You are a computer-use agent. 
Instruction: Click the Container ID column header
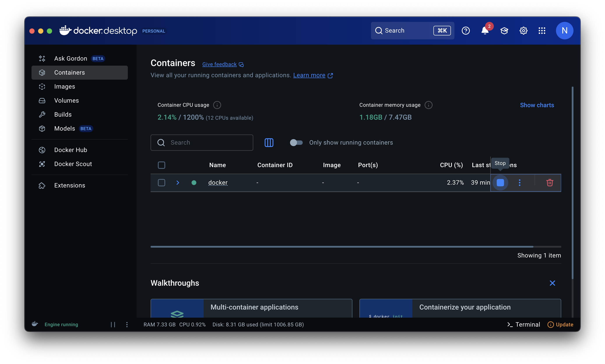point(275,165)
